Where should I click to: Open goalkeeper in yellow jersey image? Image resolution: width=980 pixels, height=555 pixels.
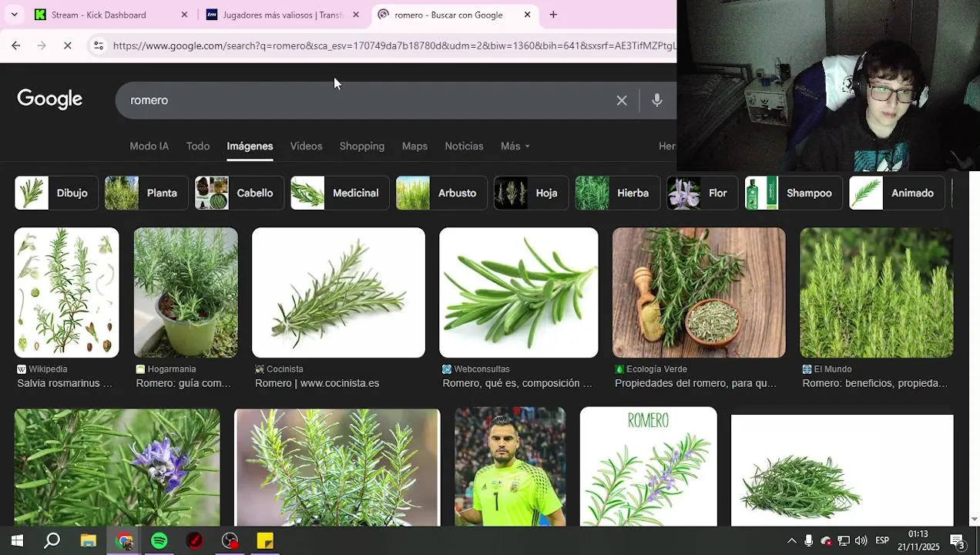coord(510,467)
